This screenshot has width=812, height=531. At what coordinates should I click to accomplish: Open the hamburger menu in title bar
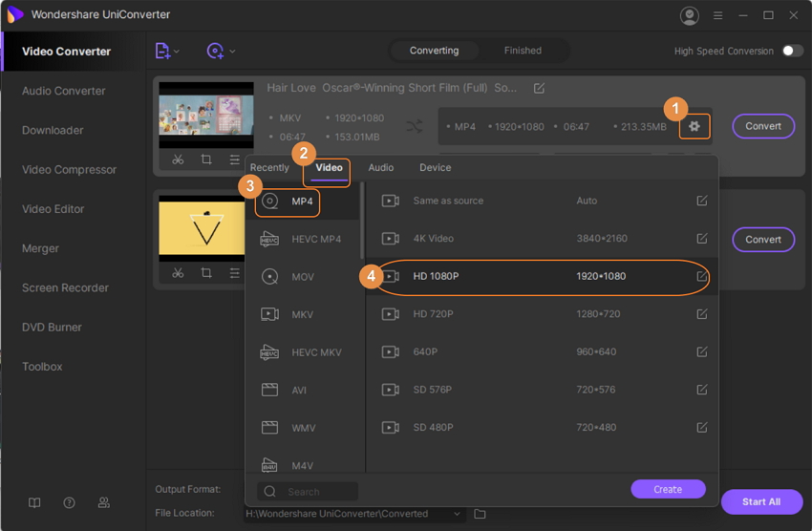[717, 15]
